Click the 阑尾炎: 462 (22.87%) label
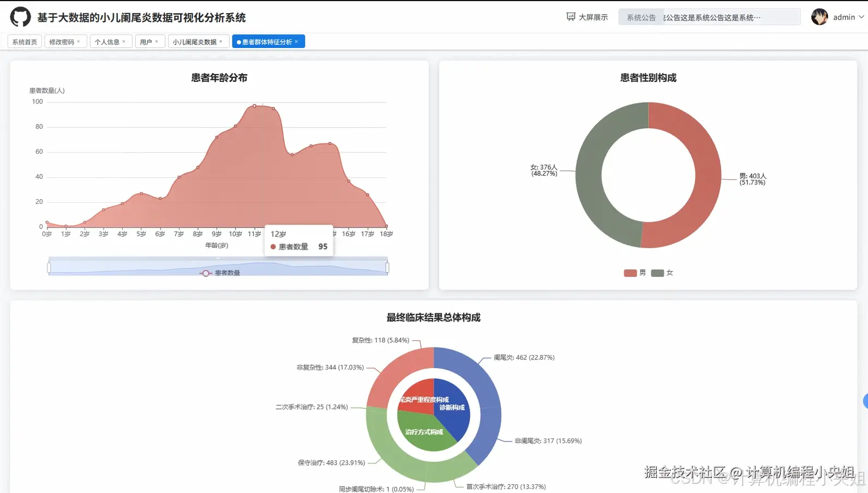This screenshot has width=868, height=493. pos(524,357)
